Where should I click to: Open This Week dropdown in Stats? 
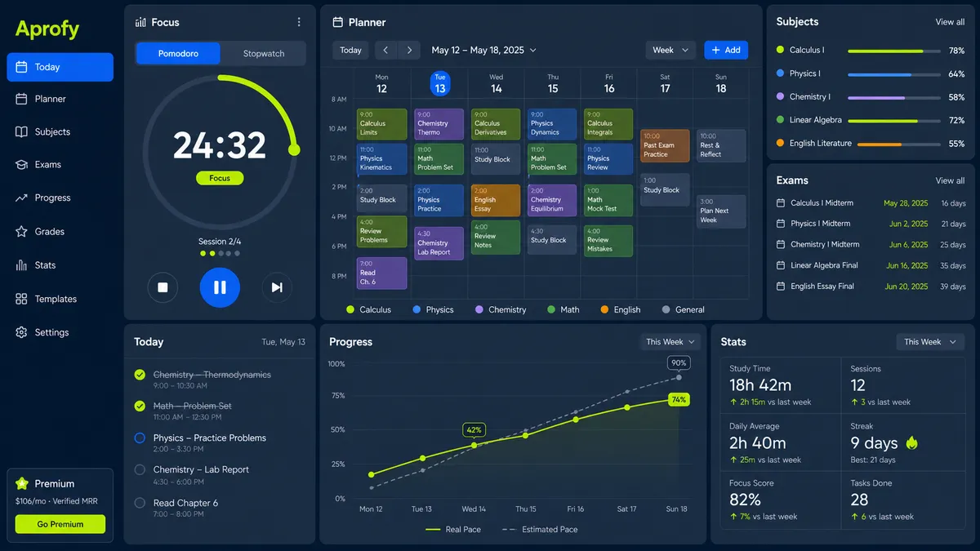[930, 342]
